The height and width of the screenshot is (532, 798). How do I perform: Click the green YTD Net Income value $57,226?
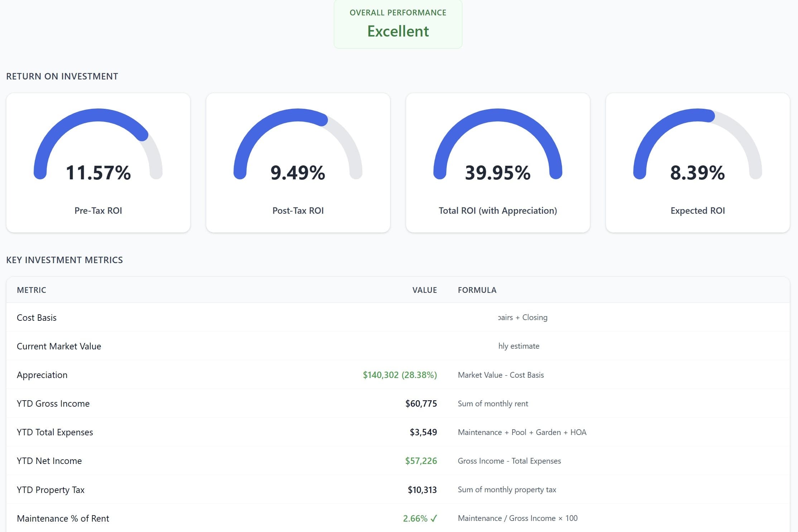[421, 461]
